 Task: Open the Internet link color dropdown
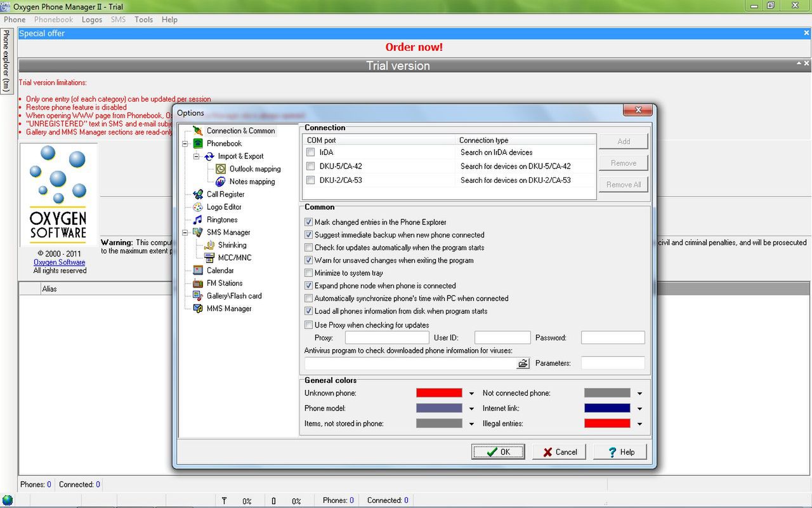pos(639,408)
